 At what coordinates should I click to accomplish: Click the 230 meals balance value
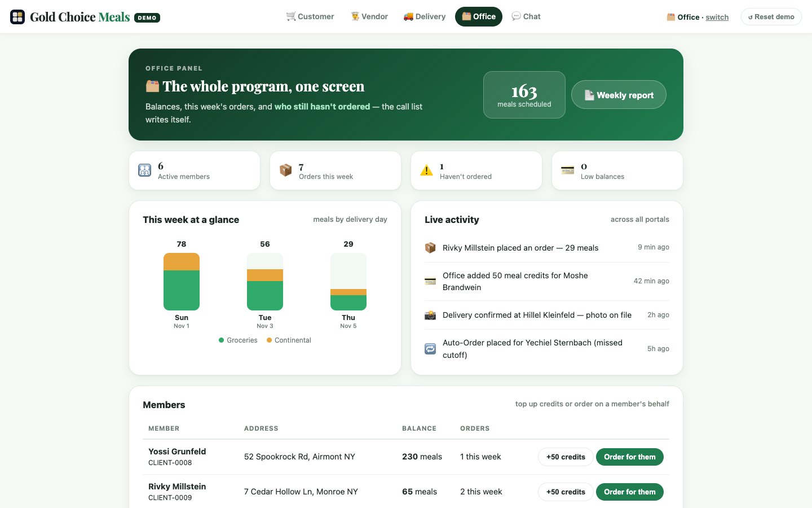coord(422,457)
